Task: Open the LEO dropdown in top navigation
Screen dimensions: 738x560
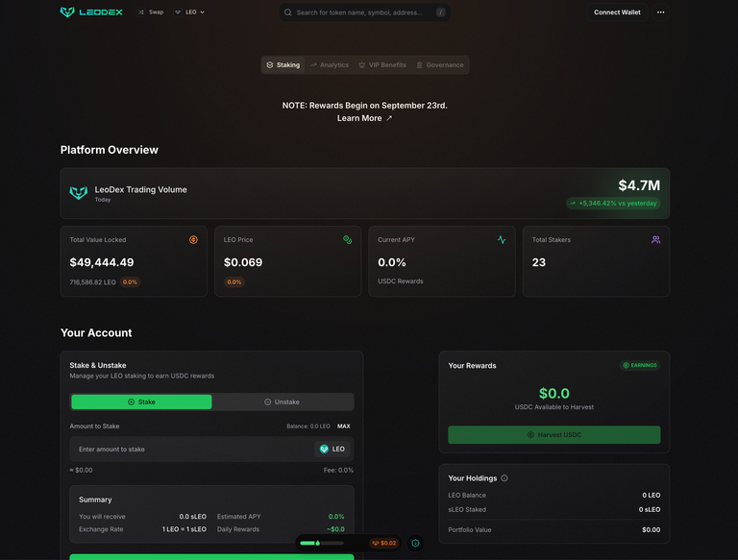Action: tap(189, 12)
